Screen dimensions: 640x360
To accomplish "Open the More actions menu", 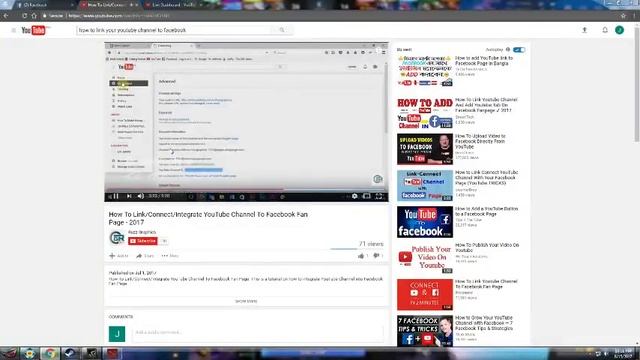I will tap(170, 256).
